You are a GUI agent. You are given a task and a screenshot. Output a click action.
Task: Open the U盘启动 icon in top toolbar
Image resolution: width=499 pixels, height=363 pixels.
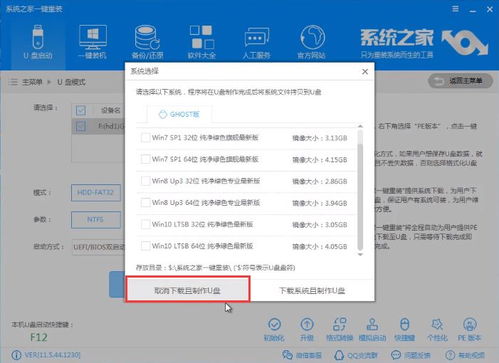point(38,42)
